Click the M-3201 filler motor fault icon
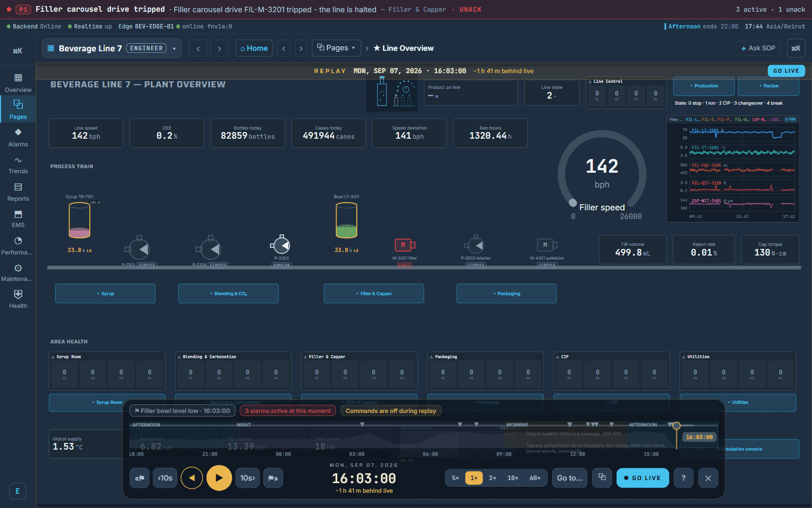Image resolution: width=812 pixels, height=508 pixels. coord(404,245)
